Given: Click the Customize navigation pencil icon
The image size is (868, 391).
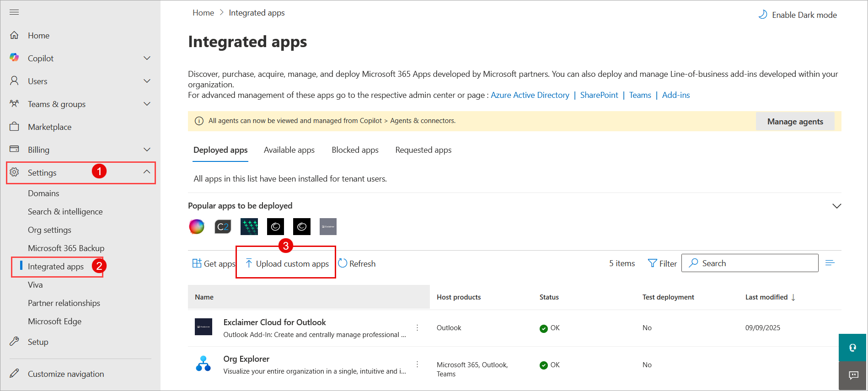Looking at the screenshot, I should click(x=14, y=374).
